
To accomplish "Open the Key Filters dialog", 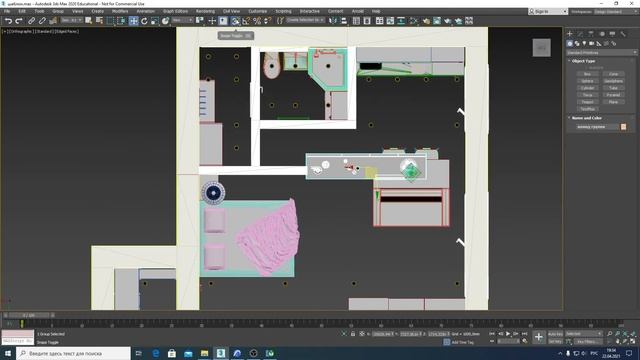I will (588, 341).
